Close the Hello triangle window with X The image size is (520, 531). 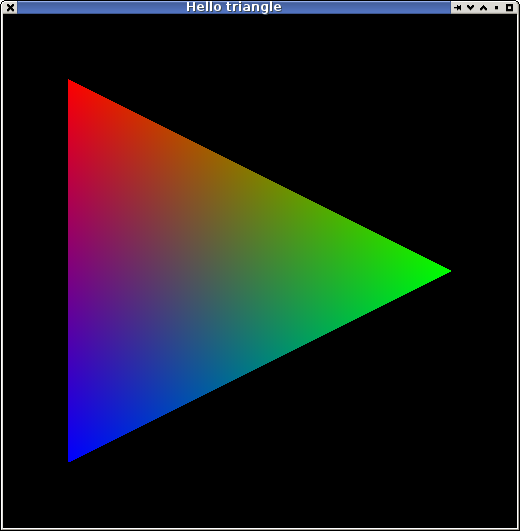click(x=10, y=7)
